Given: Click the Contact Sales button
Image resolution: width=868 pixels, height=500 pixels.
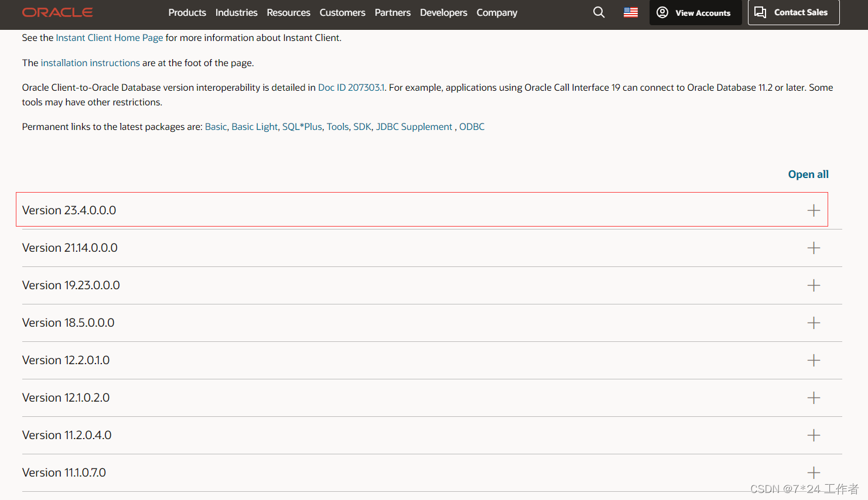Looking at the screenshot, I should click(794, 12).
